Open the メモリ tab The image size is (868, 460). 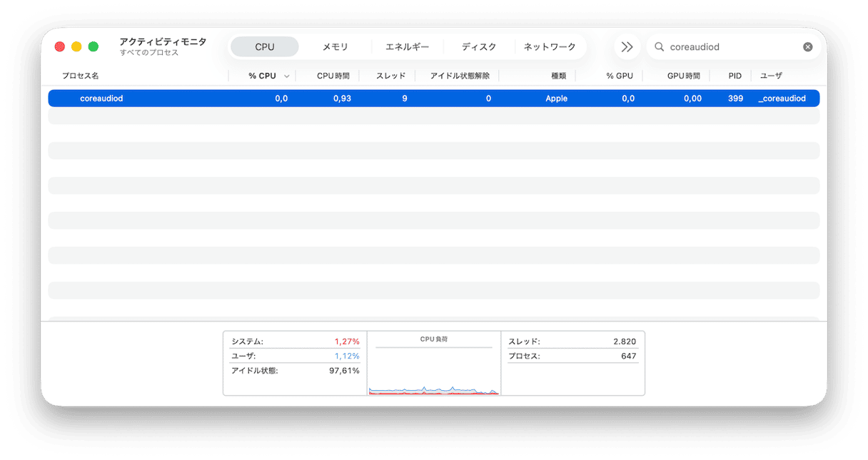pos(335,47)
